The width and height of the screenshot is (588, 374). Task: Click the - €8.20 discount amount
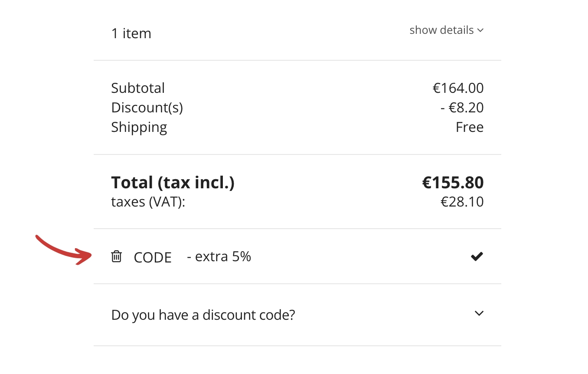tap(462, 108)
